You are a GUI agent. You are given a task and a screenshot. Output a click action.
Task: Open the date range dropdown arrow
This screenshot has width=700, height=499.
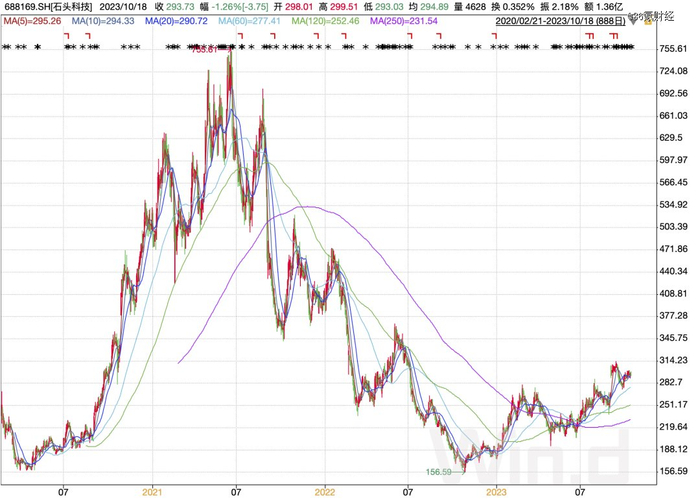tap(632, 21)
